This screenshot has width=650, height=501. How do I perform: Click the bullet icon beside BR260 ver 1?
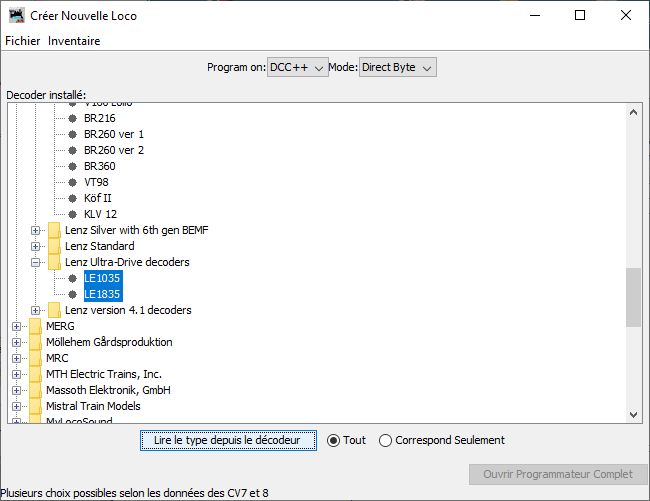(73, 134)
